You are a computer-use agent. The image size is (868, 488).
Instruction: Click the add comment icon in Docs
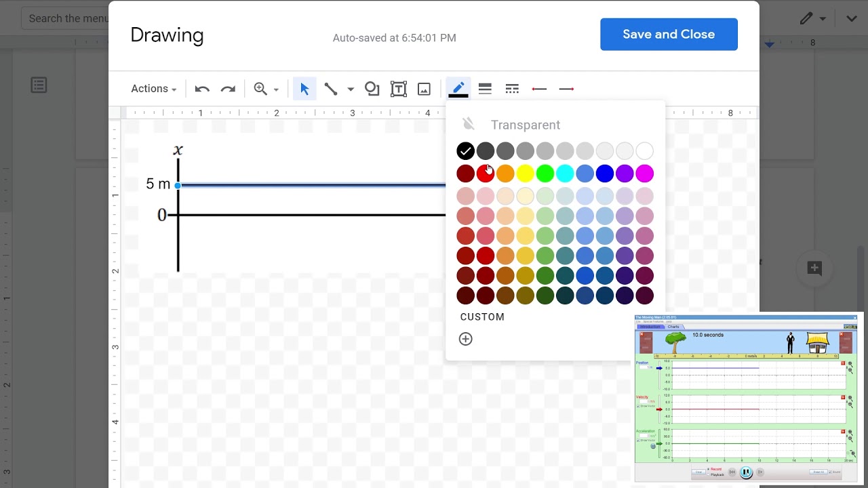814,268
